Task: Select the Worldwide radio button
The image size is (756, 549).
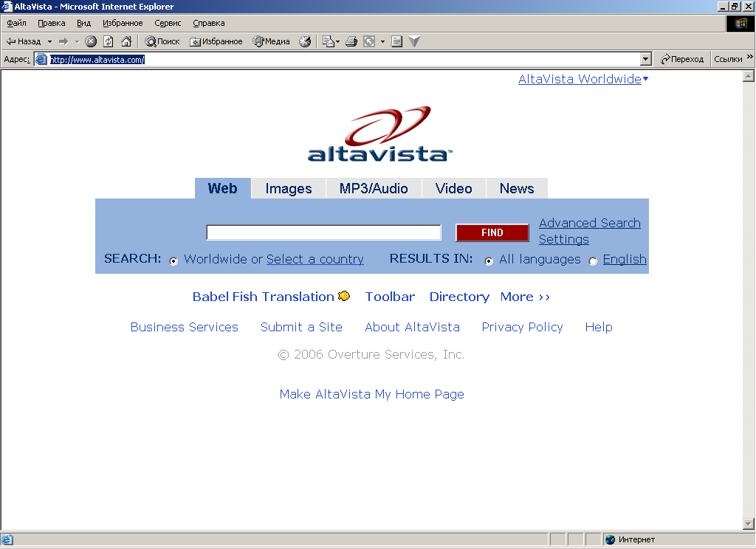Action: (x=173, y=261)
